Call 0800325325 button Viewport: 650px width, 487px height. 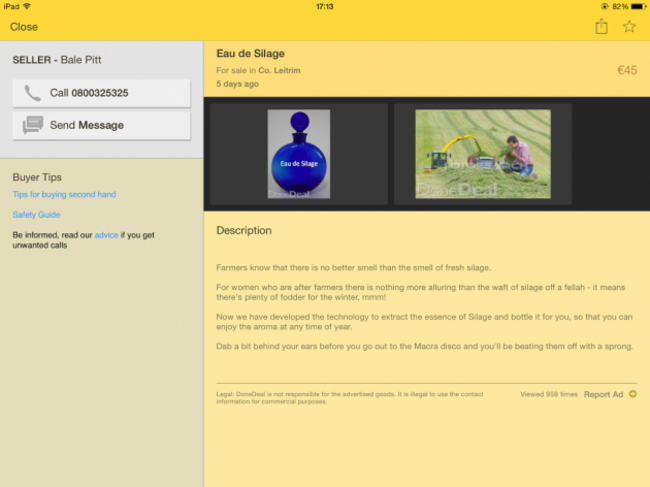coord(102,93)
